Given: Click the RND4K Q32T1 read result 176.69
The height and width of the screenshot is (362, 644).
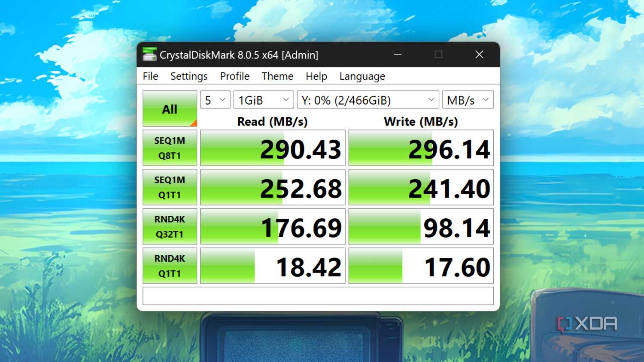Looking at the screenshot, I should click(273, 226).
